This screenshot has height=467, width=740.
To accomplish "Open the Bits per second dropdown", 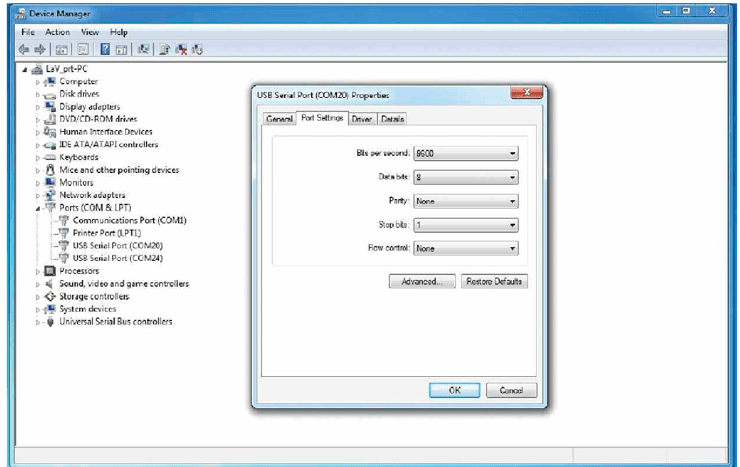I will [x=465, y=154].
